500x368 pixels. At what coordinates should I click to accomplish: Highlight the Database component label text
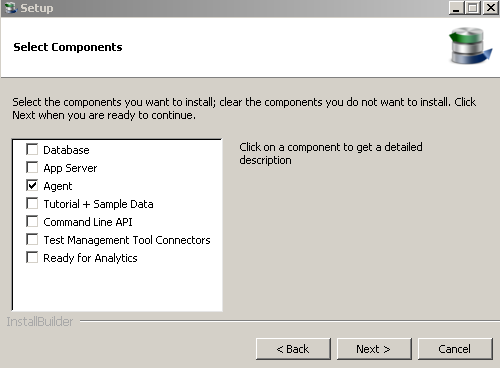pyautogui.click(x=66, y=150)
